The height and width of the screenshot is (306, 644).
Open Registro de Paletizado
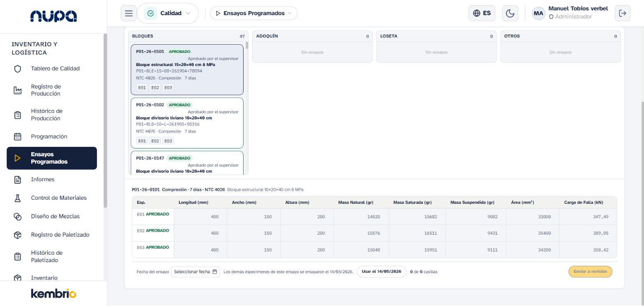tap(52, 235)
